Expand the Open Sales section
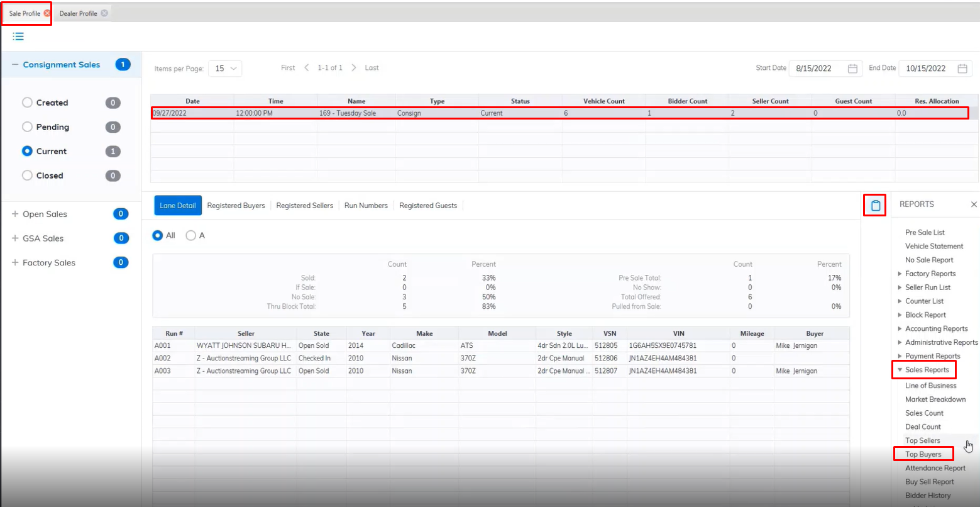 (x=15, y=214)
